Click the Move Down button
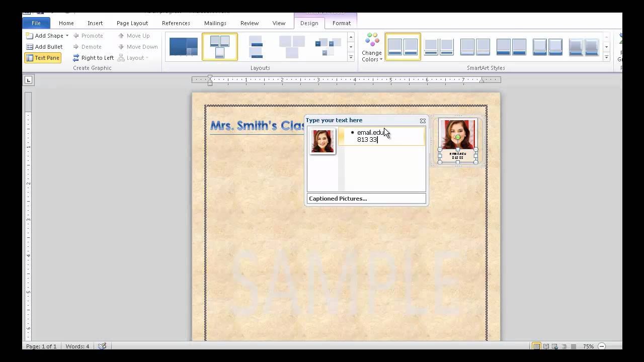644x362 pixels. [x=138, y=47]
